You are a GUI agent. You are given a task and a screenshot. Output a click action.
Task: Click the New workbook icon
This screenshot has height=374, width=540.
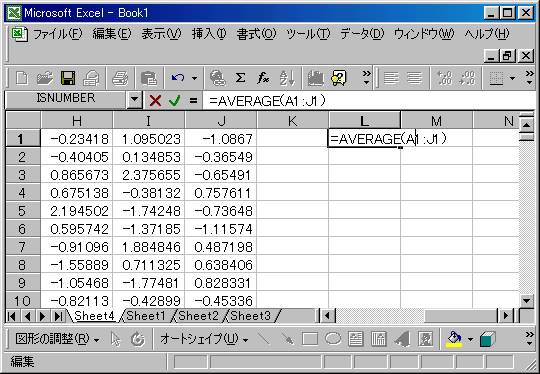[22, 79]
